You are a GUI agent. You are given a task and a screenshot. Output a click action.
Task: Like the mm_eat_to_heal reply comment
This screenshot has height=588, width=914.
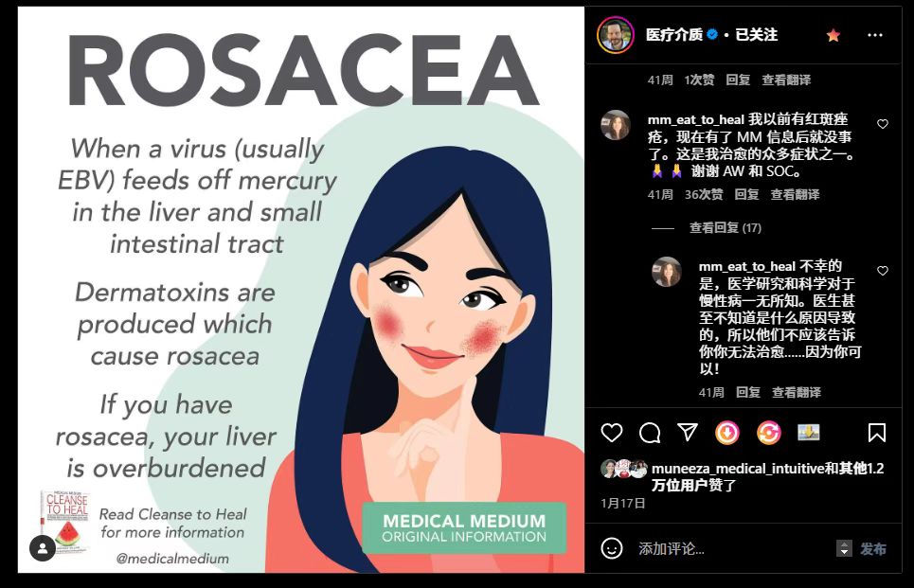pyautogui.click(x=883, y=271)
